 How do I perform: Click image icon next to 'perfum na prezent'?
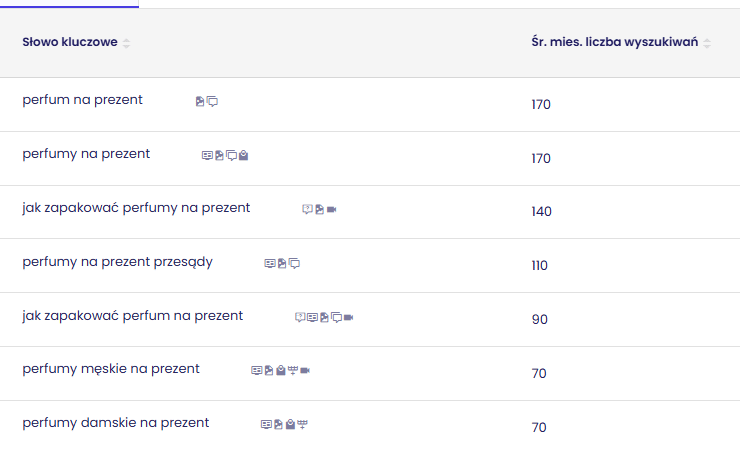pos(200,101)
